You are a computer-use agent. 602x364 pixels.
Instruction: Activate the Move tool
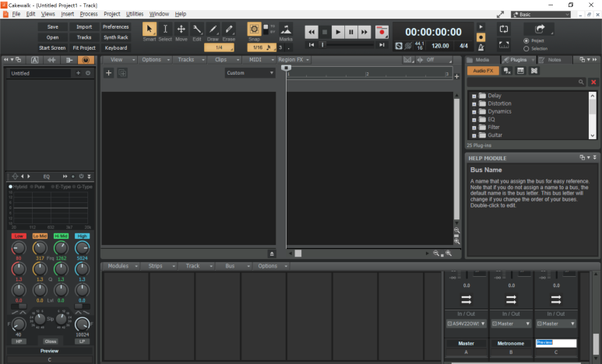coord(181,29)
